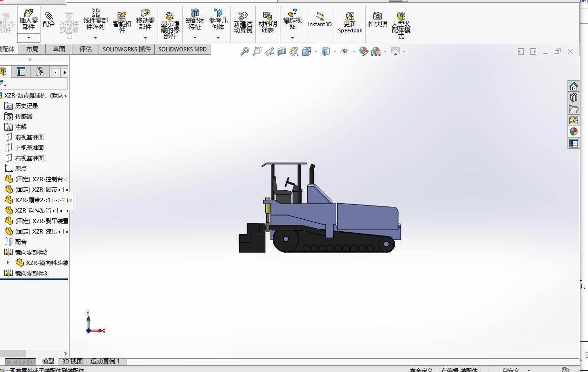The image size is (588, 372).
Task: Toggle Large Assembly Mode (大型装配体模式)
Action: (x=401, y=25)
